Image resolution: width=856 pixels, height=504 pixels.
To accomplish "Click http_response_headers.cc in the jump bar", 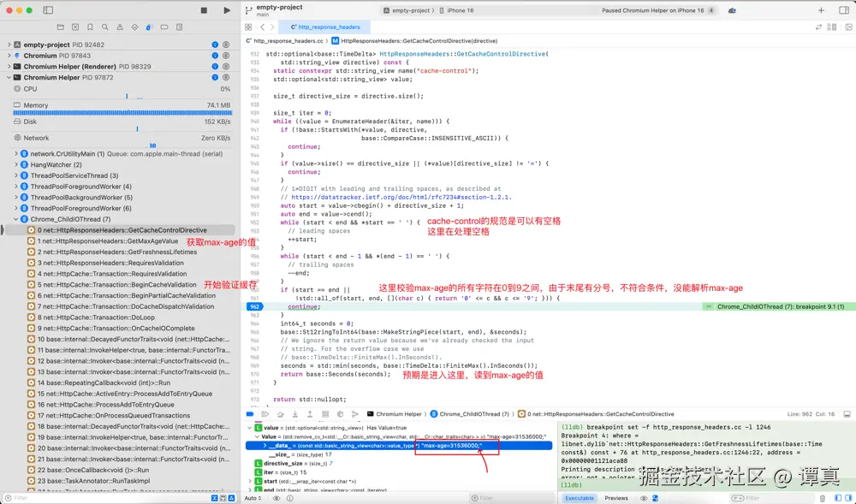I will (284, 41).
